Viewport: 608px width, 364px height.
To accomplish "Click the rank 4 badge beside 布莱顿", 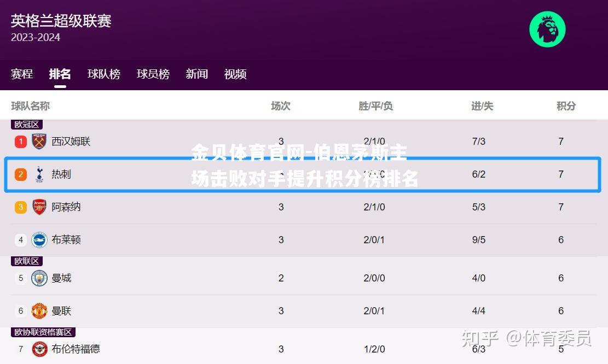I will [x=21, y=240].
